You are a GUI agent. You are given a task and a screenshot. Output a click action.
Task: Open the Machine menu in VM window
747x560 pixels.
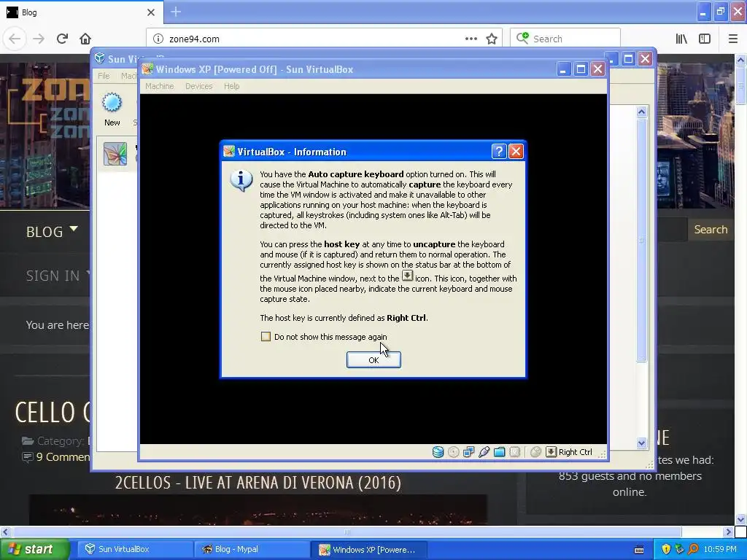[x=160, y=86]
